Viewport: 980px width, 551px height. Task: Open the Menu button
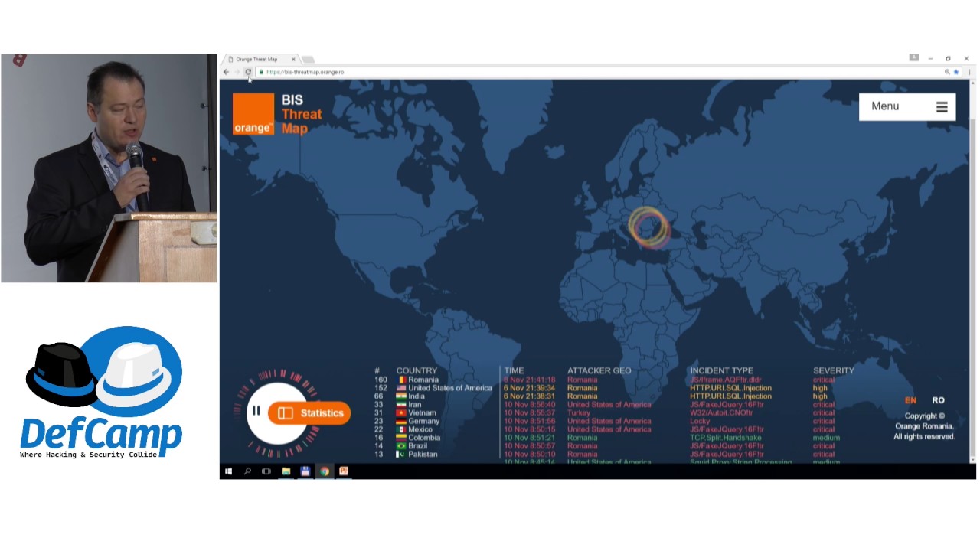[x=907, y=106]
